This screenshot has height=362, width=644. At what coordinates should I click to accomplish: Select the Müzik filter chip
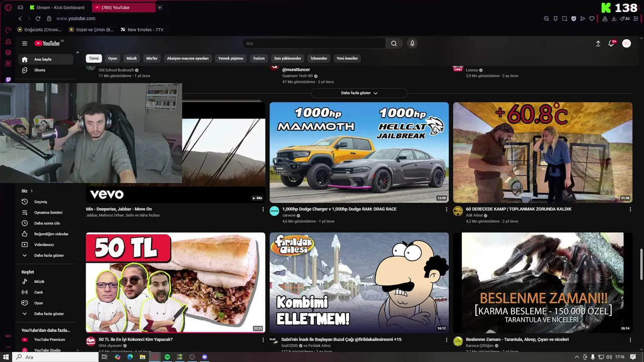coord(132,58)
